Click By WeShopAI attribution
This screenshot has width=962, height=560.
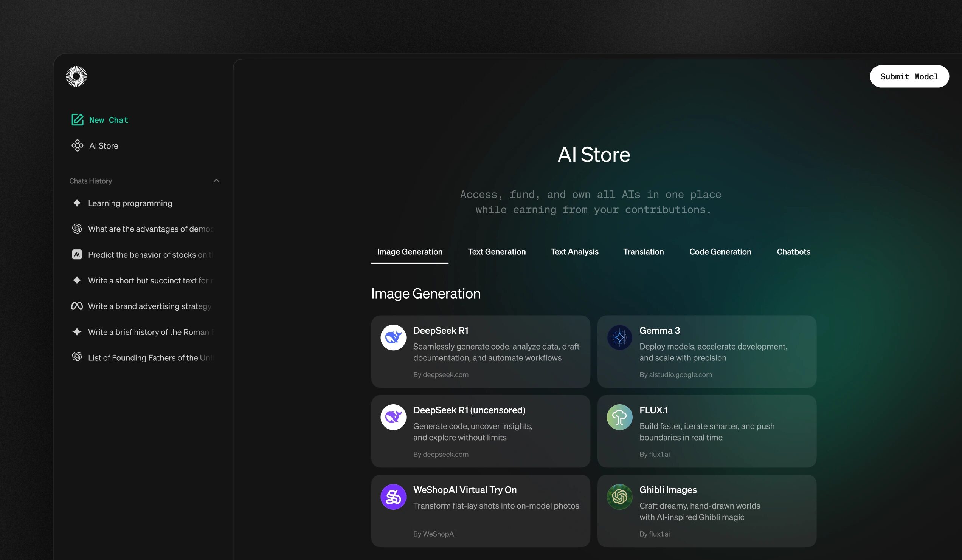(x=434, y=534)
